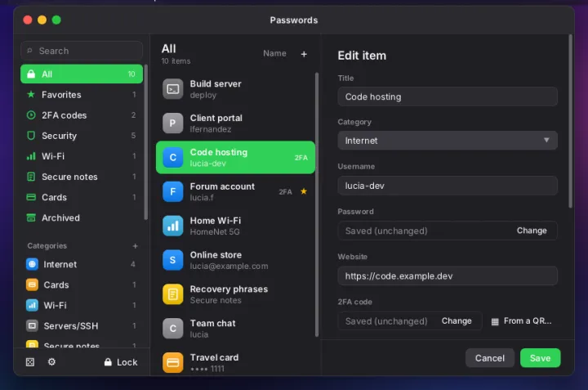Click the Website field URL
This screenshot has width=588, height=390.
[x=448, y=276]
